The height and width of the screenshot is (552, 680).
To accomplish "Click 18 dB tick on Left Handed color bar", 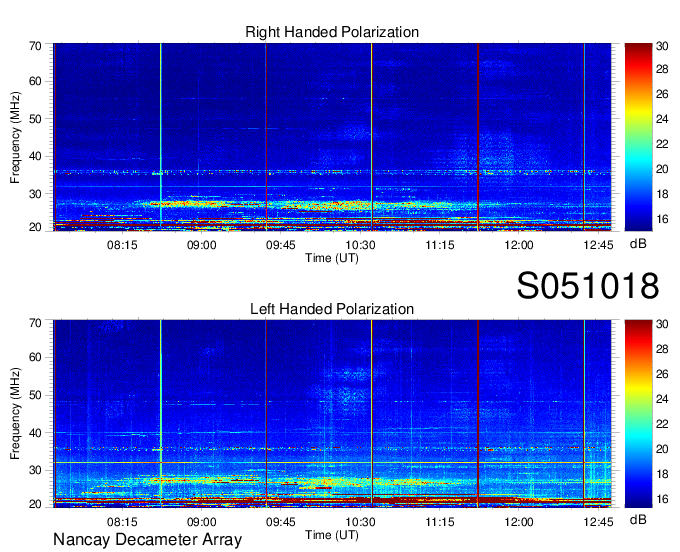I will (662, 474).
